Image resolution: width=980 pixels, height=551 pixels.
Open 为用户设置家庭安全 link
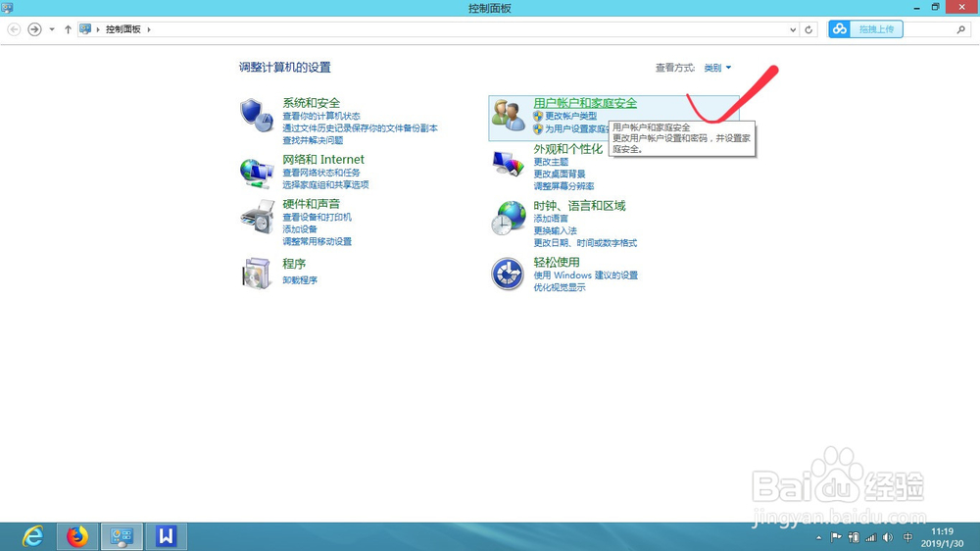(577, 128)
